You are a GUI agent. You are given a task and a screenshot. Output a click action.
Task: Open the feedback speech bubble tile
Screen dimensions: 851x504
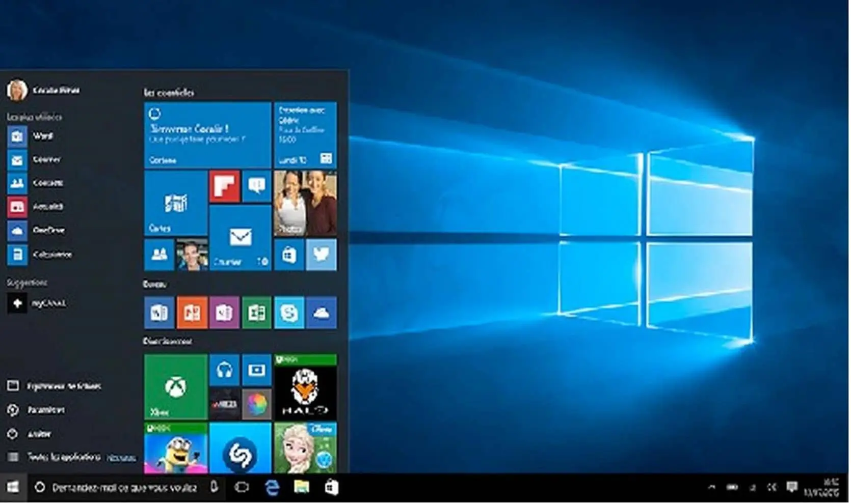pyautogui.click(x=256, y=186)
